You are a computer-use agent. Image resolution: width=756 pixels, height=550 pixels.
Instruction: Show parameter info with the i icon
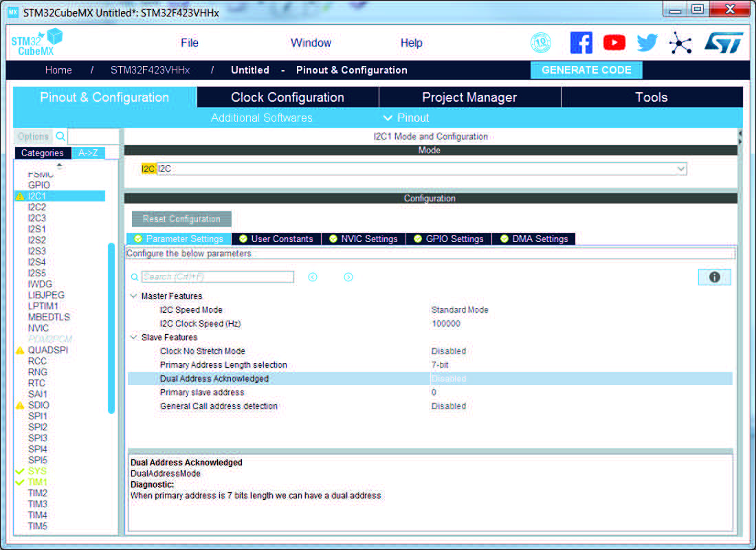(x=715, y=277)
